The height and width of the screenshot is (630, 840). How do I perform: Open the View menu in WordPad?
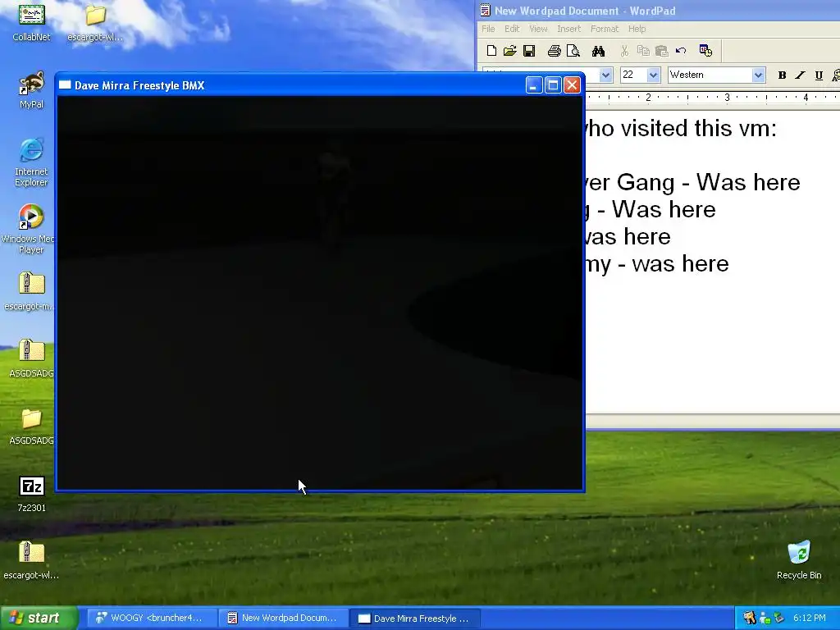tap(538, 29)
